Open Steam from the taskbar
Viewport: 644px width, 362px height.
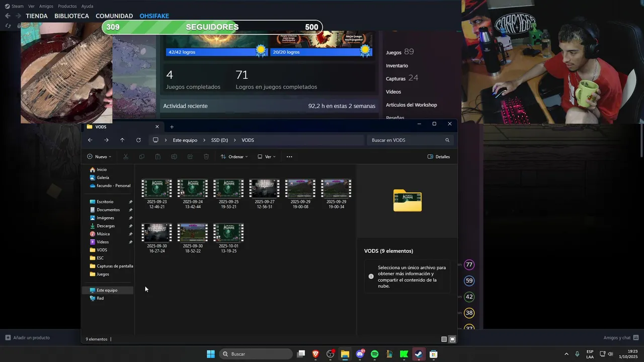click(x=419, y=354)
